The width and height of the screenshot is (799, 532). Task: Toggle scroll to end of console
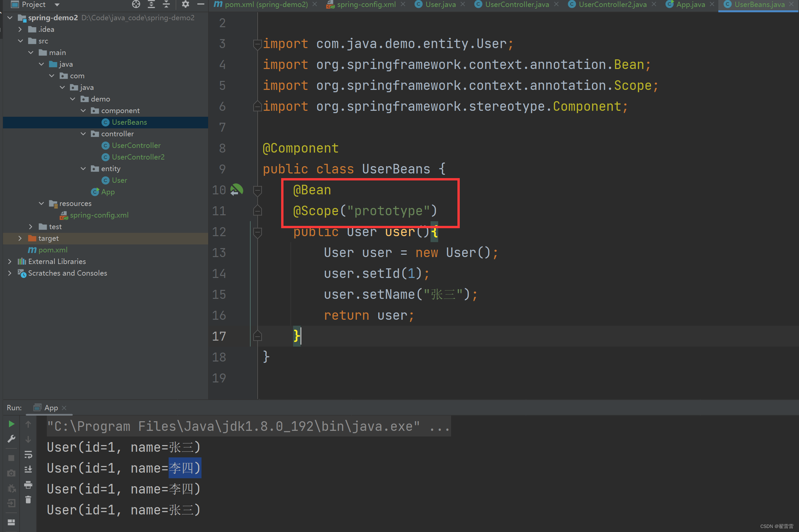[28, 470]
